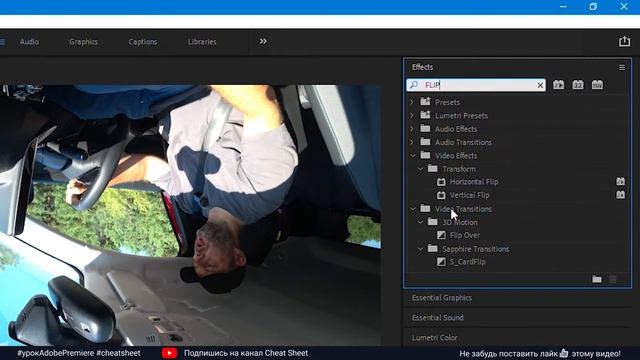Collapse the Video Transitions folder

coord(413,209)
